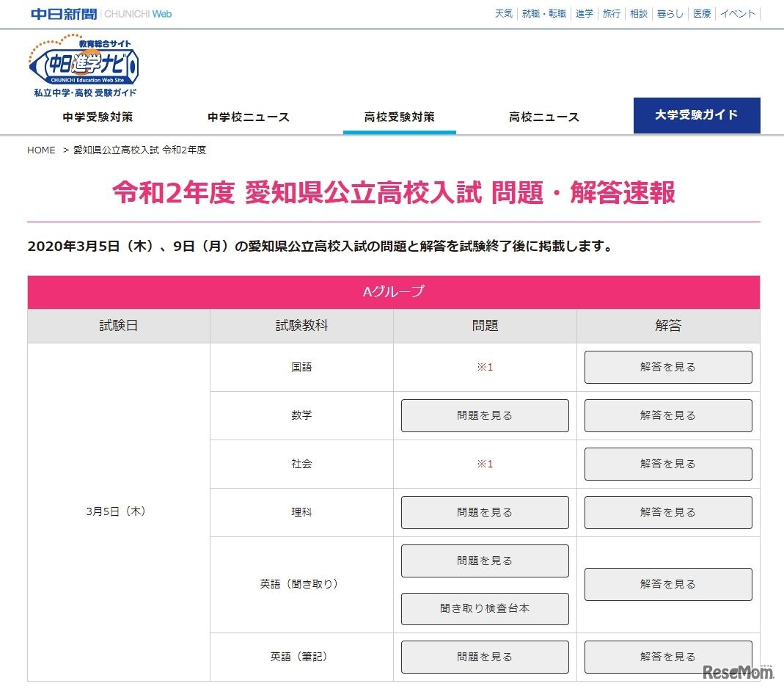Open the 就職・転職 top link

544,13
